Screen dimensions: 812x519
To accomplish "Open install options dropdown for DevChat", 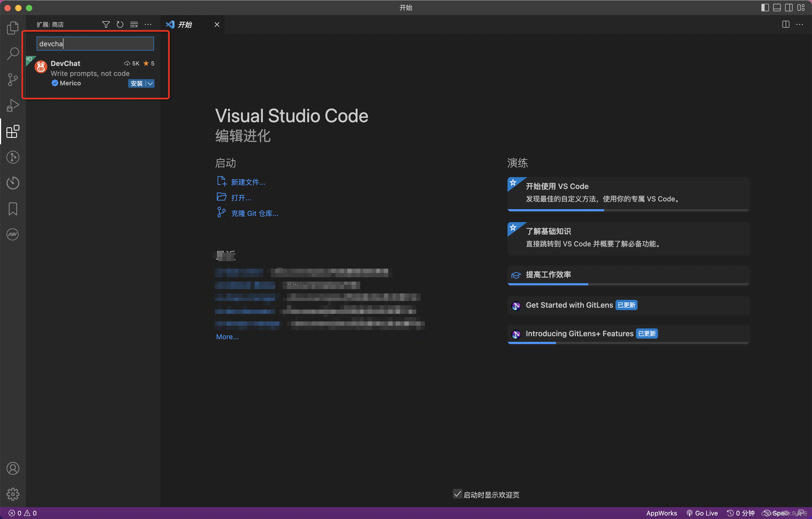I will [150, 83].
